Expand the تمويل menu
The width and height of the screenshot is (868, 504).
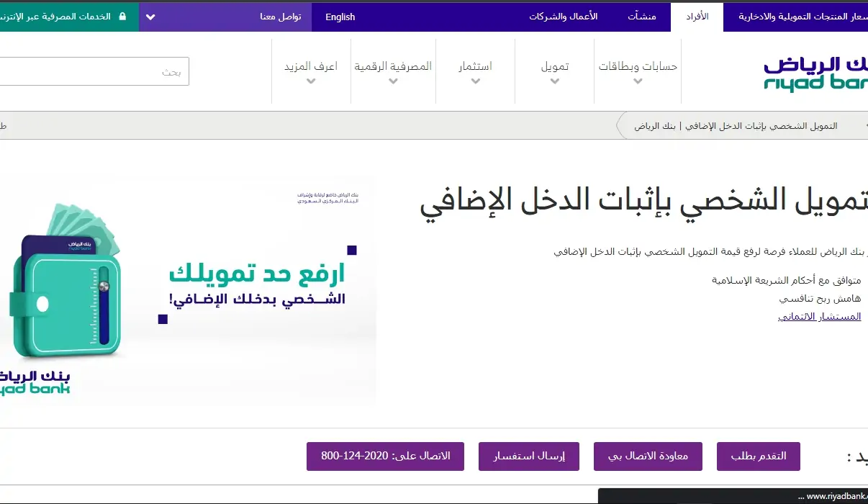coord(555,71)
